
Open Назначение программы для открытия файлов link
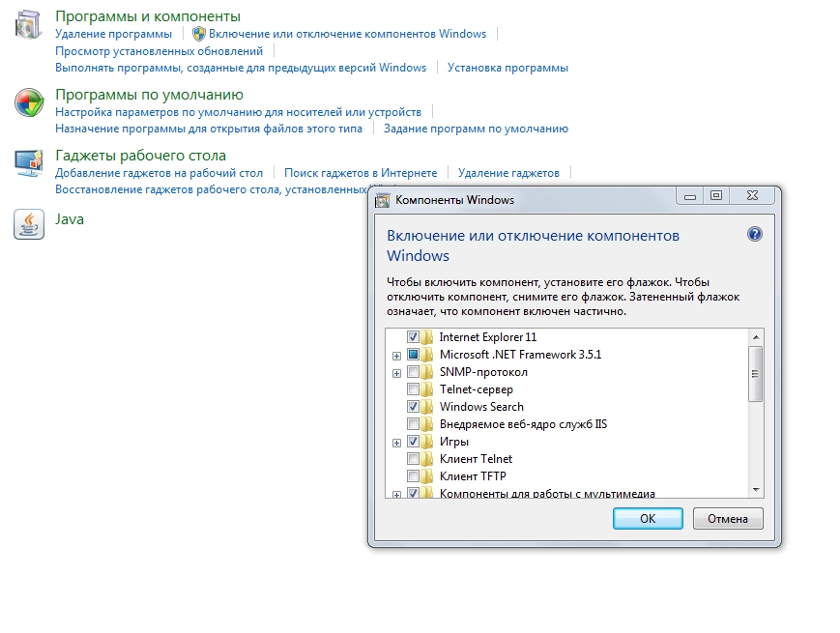tap(209, 129)
